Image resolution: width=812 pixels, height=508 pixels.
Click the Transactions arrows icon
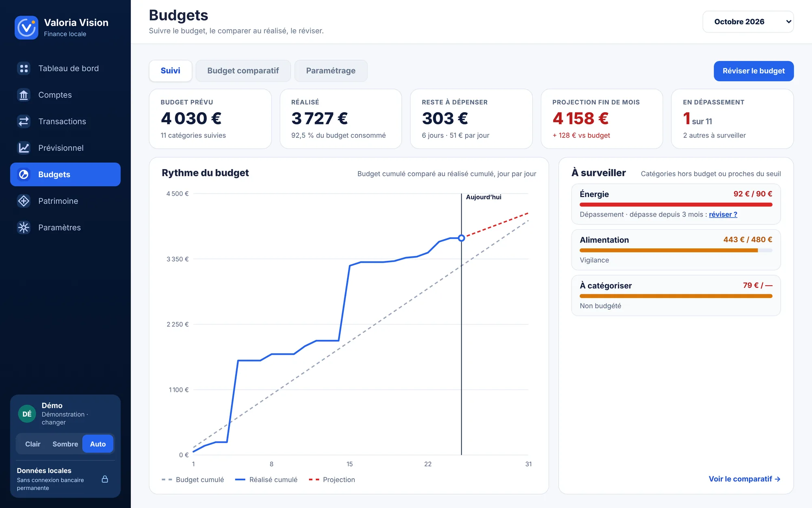[24, 121]
